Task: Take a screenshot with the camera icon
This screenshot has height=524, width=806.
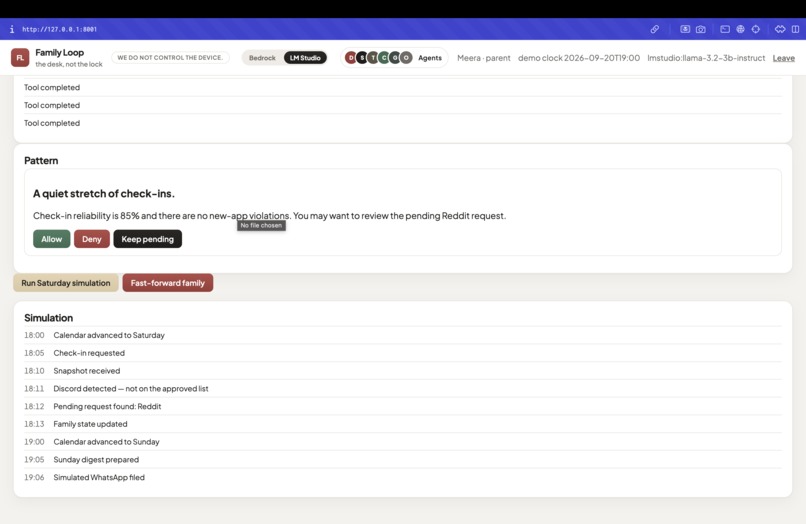Action: click(x=701, y=29)
